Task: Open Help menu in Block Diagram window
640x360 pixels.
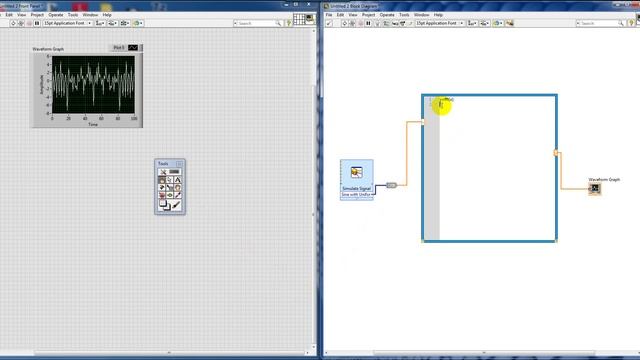Action: [x=438, y=15]
